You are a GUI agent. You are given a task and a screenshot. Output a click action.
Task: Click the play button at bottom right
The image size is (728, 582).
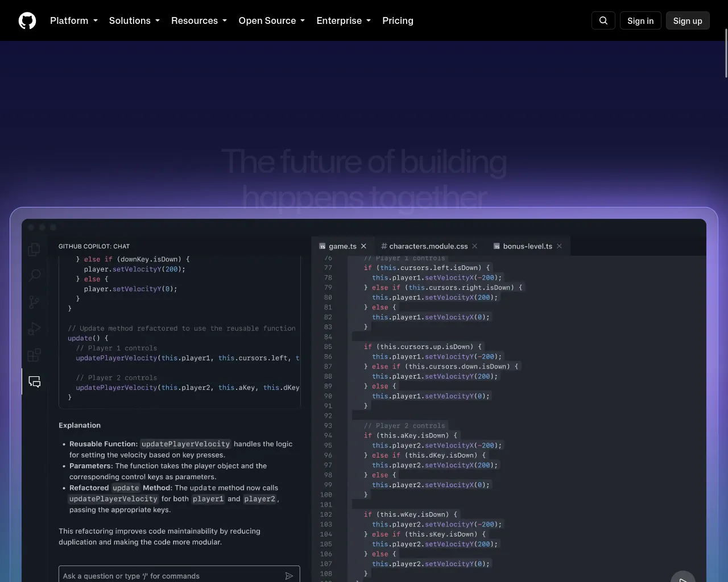(683, 577)
